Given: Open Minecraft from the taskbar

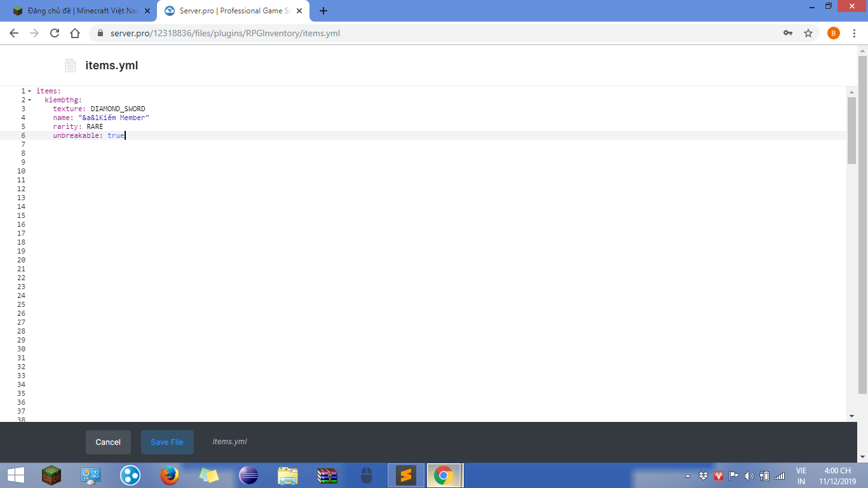Looking at the screenshot, I should click(51, 475).
